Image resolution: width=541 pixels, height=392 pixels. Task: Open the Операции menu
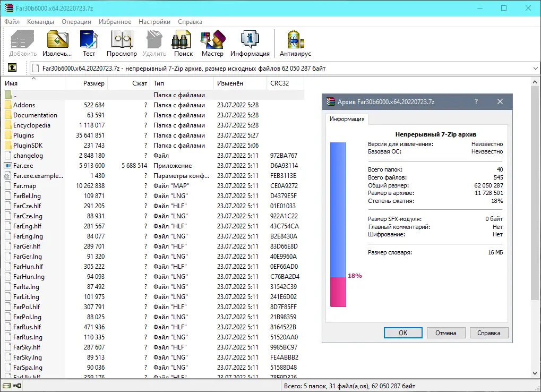(76, 22)
